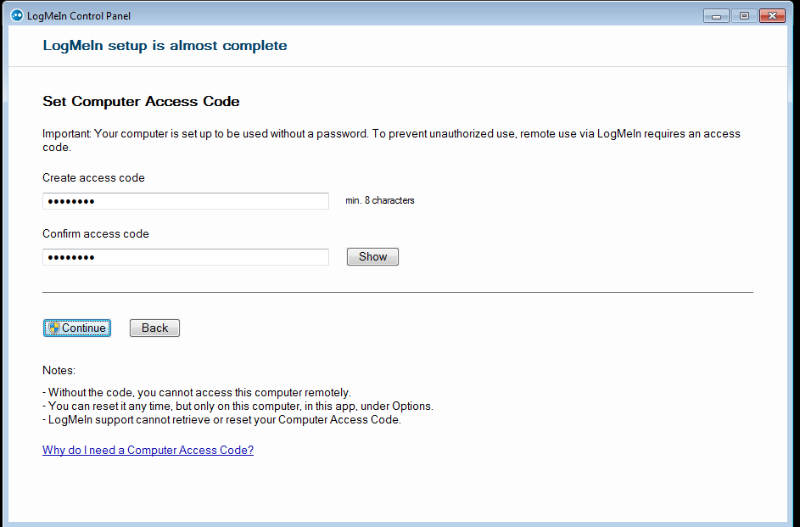
Task: Click the LogMeIn icon in the title bar
Action: click(x=16, y=16)
